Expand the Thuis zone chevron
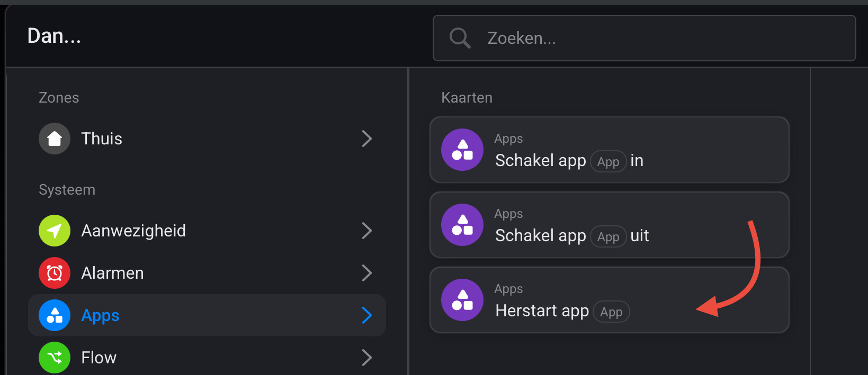Screen dimensions: 868x375 pyautogui.click(x=366, y=139)
